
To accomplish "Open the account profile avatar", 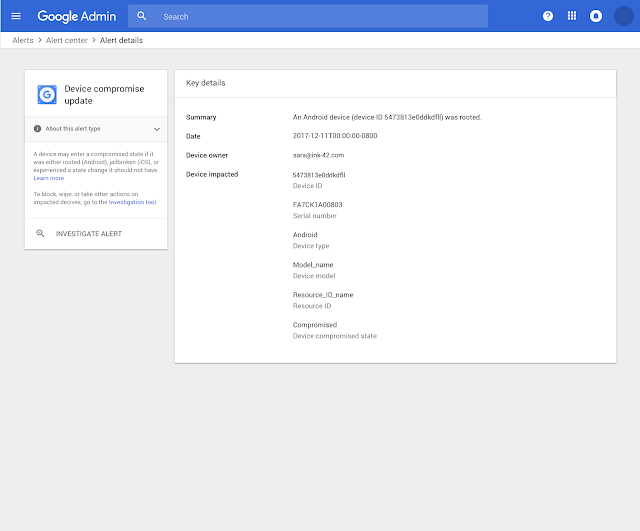I will coord(624,16).
